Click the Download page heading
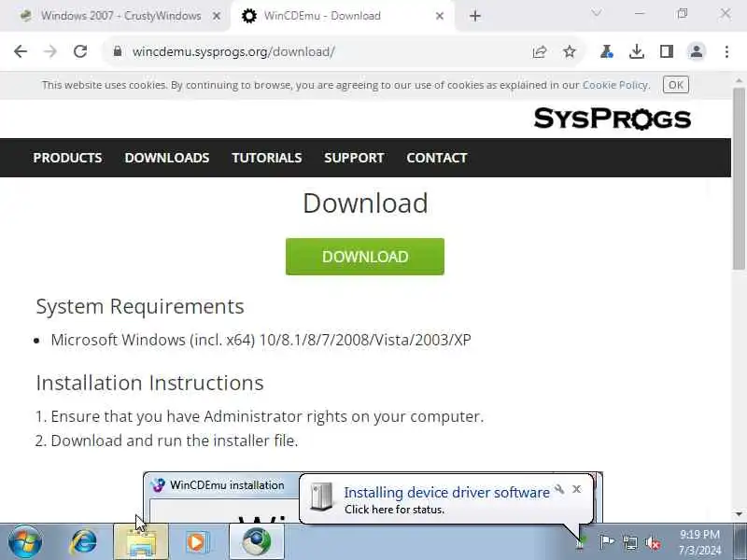The image size is (747, 560). click(365, 203)
